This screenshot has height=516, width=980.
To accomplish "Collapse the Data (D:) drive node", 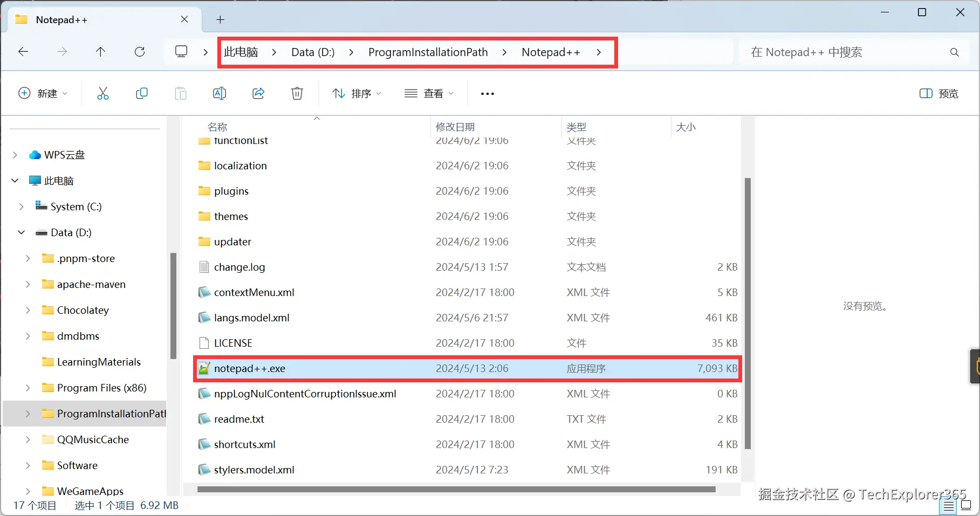I will (22, 232).
